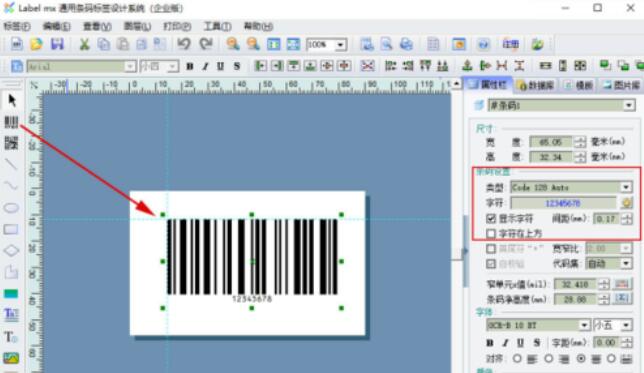Click the Zoom in magnifier icon

tap(233, 44)
